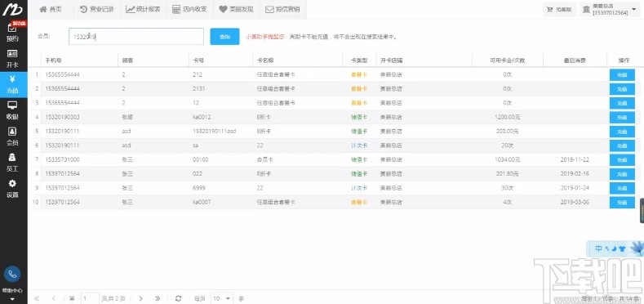Click 充值 button for card 00100
644x304 pixels.
622,160
